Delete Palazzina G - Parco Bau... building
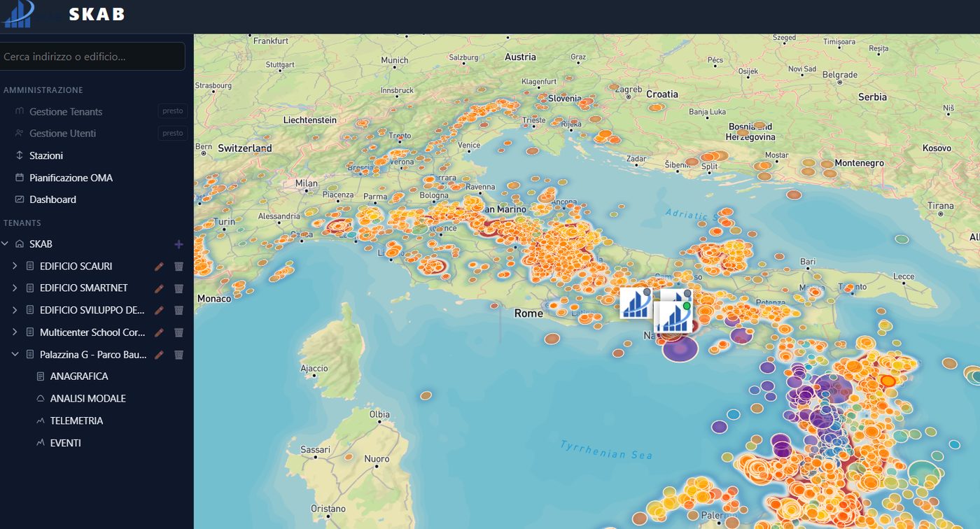This screenshot has height=529, width=980. click(178, 355)
